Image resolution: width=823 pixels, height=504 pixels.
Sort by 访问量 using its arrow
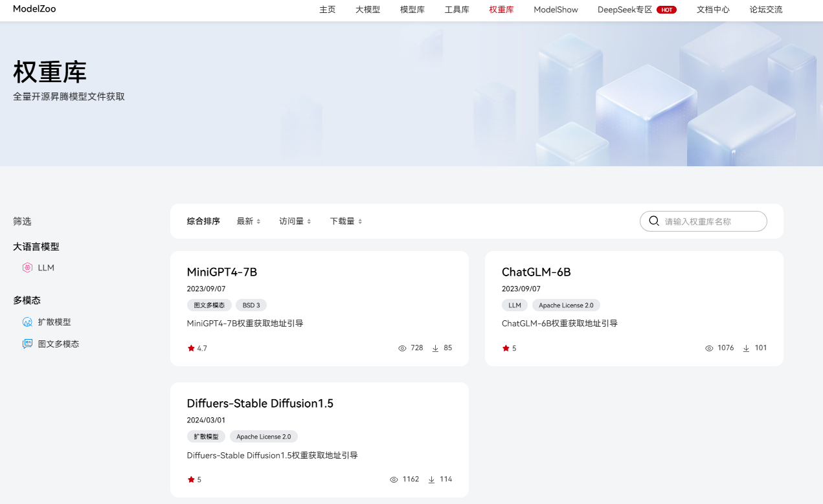[309, 221]
